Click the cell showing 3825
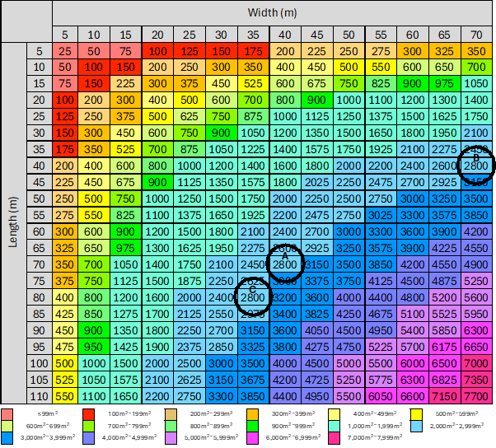Viewport: 496px width, 448px height. click(x=317, y=314)
